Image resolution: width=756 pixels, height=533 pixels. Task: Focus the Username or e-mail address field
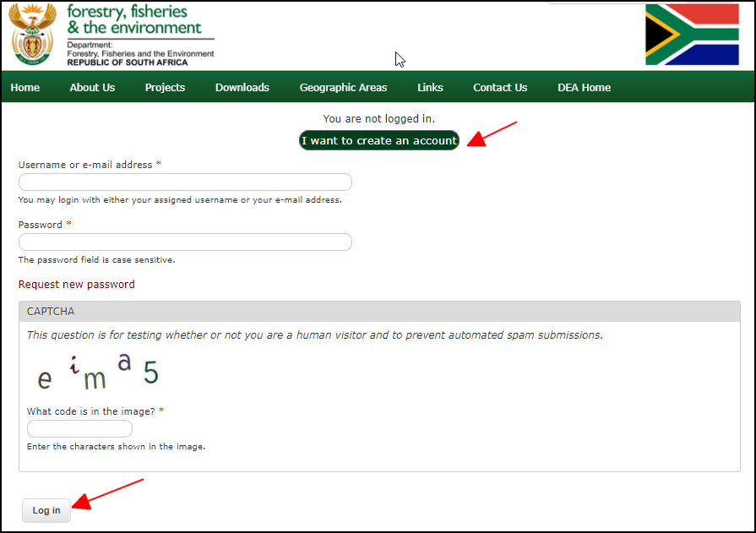tap(185, 182)
